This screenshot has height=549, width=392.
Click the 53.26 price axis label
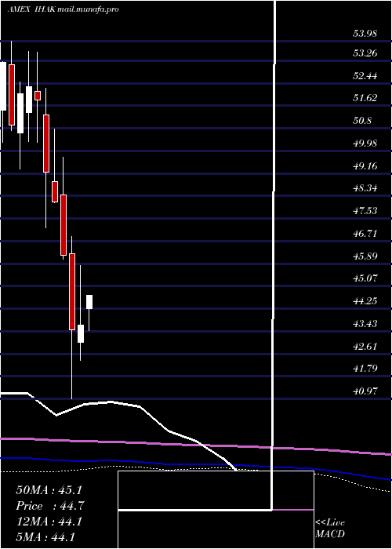365,53
